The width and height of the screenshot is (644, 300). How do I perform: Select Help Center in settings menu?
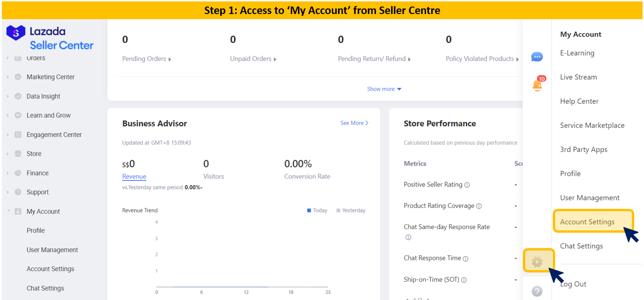[x=579, y=101]
